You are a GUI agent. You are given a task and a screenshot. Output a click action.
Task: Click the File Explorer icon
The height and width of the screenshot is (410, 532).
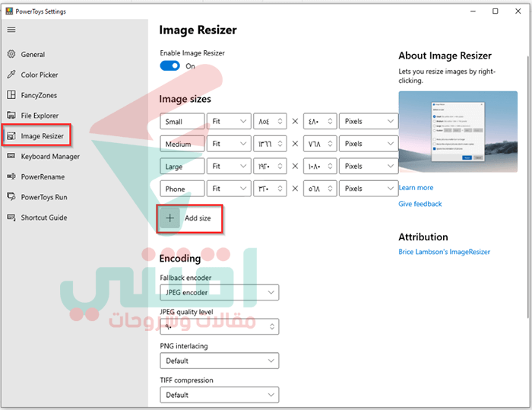coord(11,115)
